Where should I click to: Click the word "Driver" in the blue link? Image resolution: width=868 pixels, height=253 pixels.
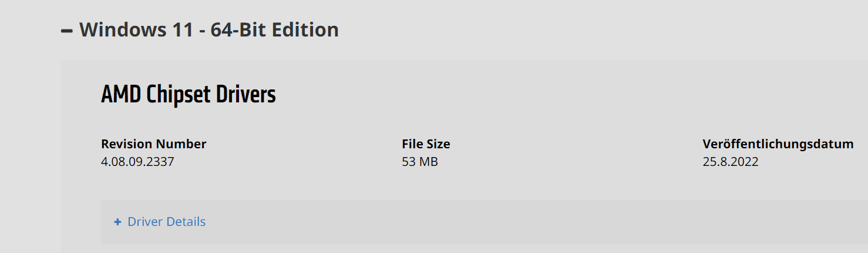(x=146, y=222)
